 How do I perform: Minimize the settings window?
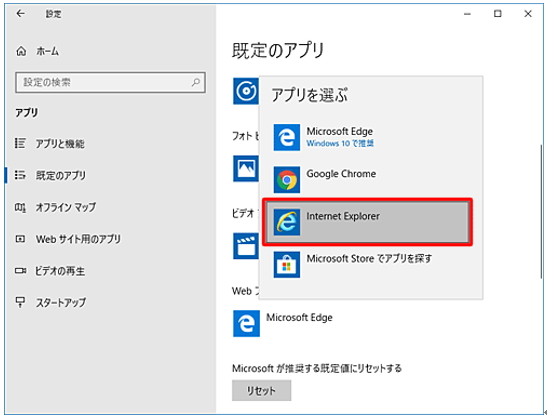467,14
